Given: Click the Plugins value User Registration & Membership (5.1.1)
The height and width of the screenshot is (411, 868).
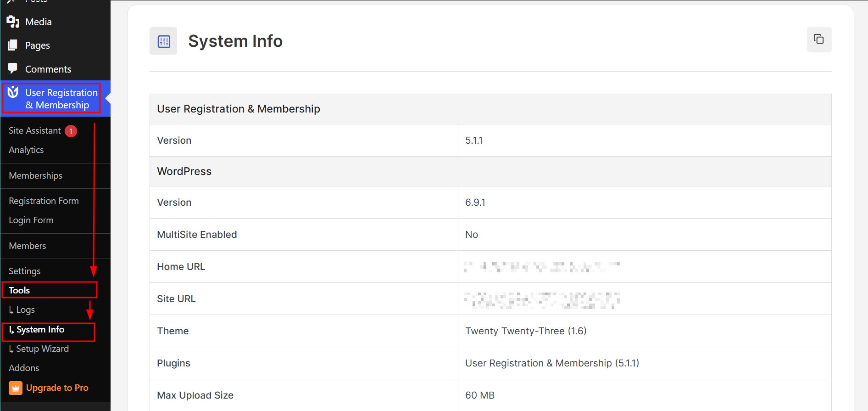Looking at the screenshot, I should [x=552, y=363].
